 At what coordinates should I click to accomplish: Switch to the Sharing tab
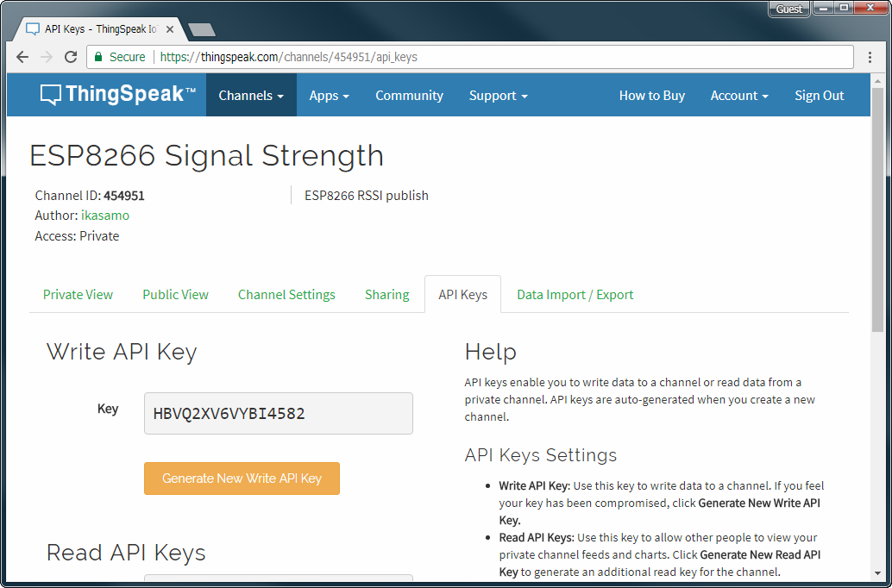coord(386,295)
